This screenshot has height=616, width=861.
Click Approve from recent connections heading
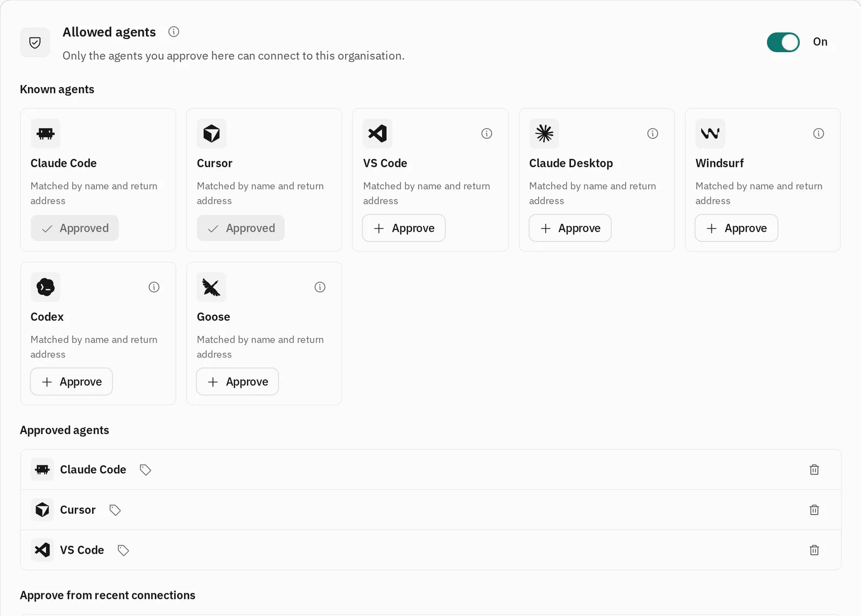click(108, 596)
